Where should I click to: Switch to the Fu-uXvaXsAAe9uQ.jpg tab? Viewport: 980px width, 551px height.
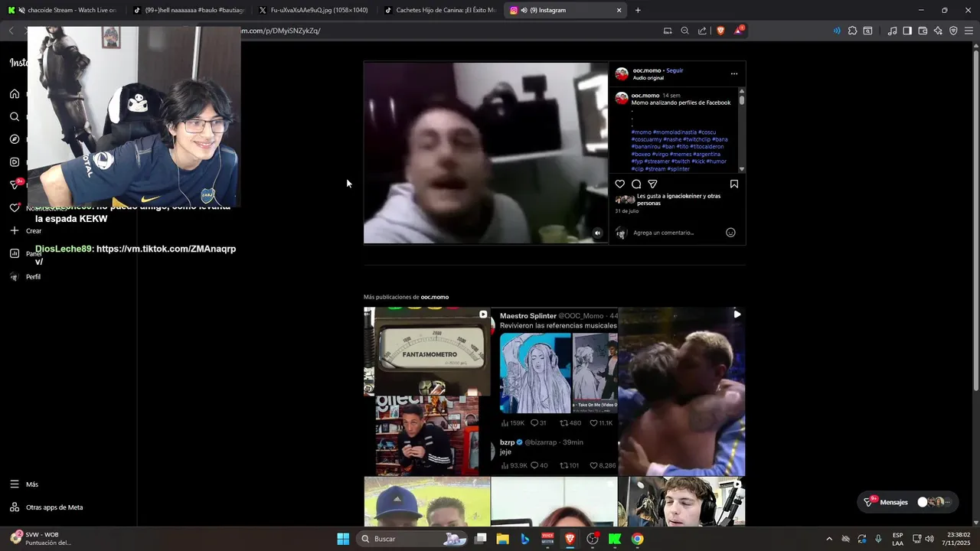tap(315, 10)
